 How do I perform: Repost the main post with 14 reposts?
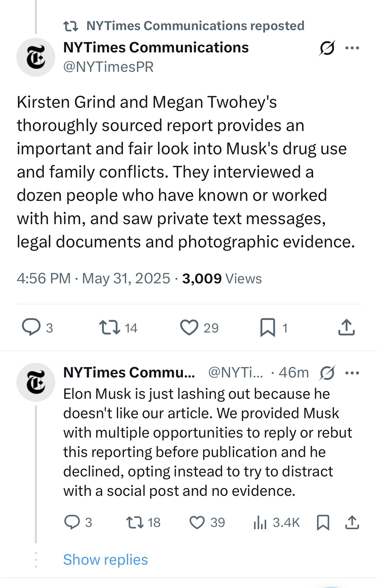click(x=110, y=327)
